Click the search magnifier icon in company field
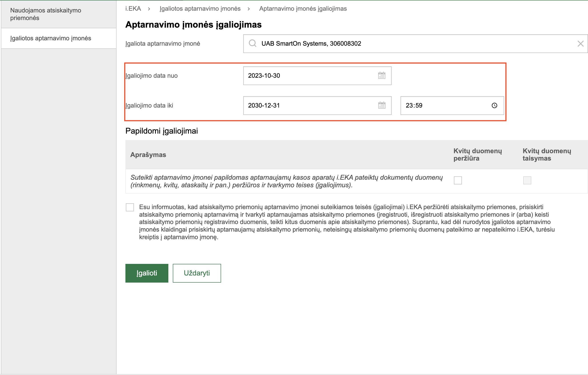This screenshot has height=375, width=588. coord(252,43)
